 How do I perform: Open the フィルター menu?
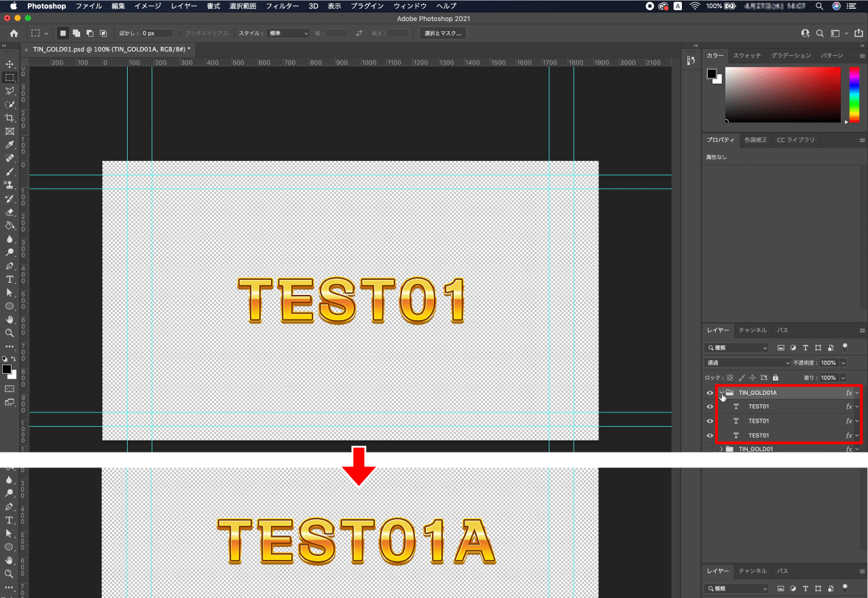coord(282,6)
